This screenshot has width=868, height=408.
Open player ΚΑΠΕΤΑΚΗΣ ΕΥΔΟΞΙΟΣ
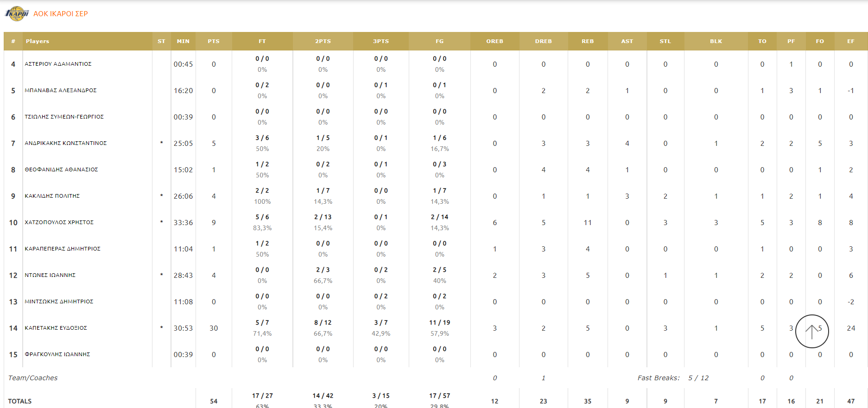point(56,328)
